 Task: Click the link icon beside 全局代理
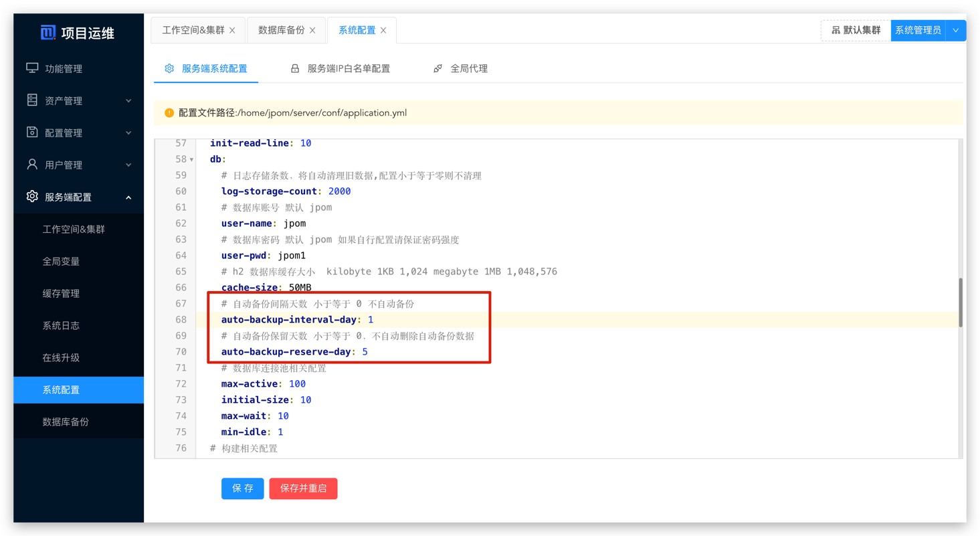tap(437, 68)
